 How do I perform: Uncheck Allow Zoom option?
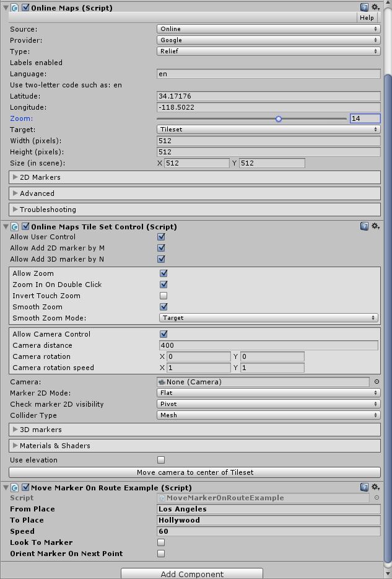point(163,273)
